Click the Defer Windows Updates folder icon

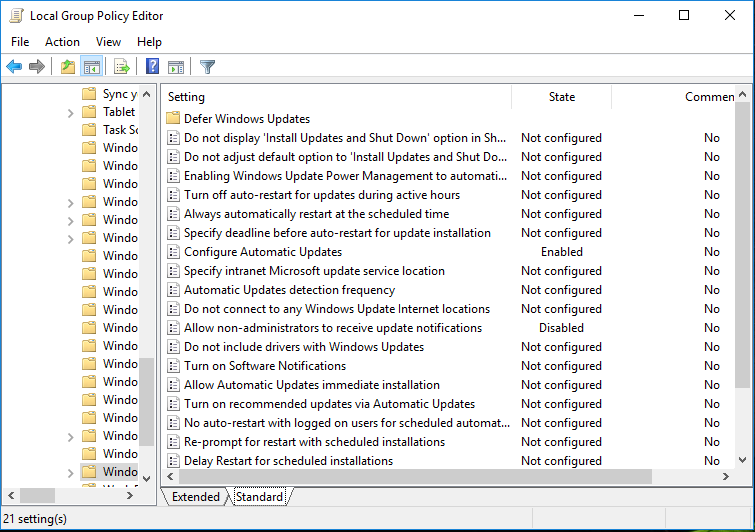coord(173,119)
